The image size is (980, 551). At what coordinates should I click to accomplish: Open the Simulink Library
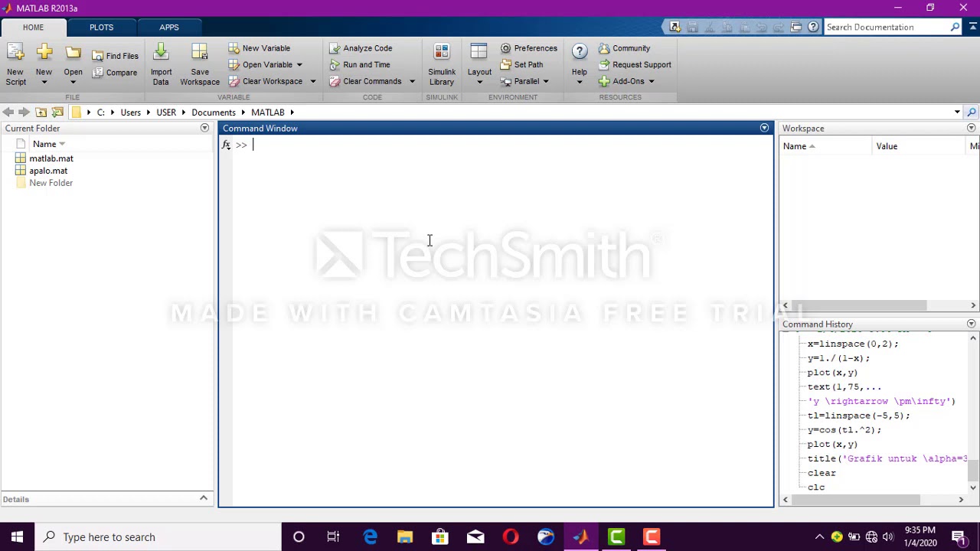point(442,65)
